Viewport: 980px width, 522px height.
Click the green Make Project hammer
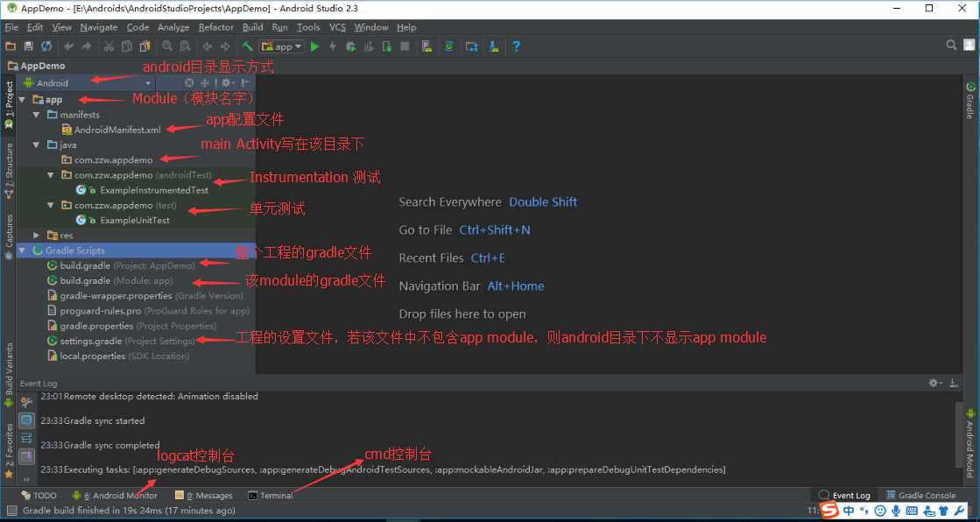click(248, 46)
